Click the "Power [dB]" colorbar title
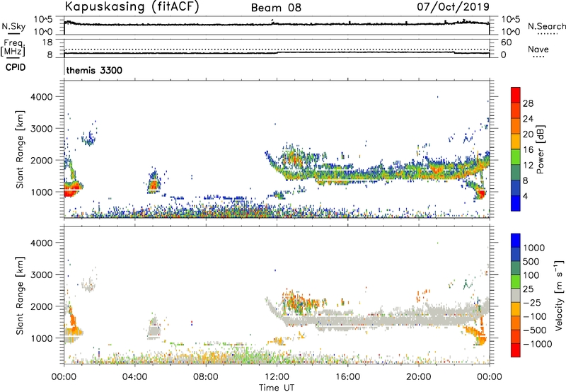 coord(540,149)
